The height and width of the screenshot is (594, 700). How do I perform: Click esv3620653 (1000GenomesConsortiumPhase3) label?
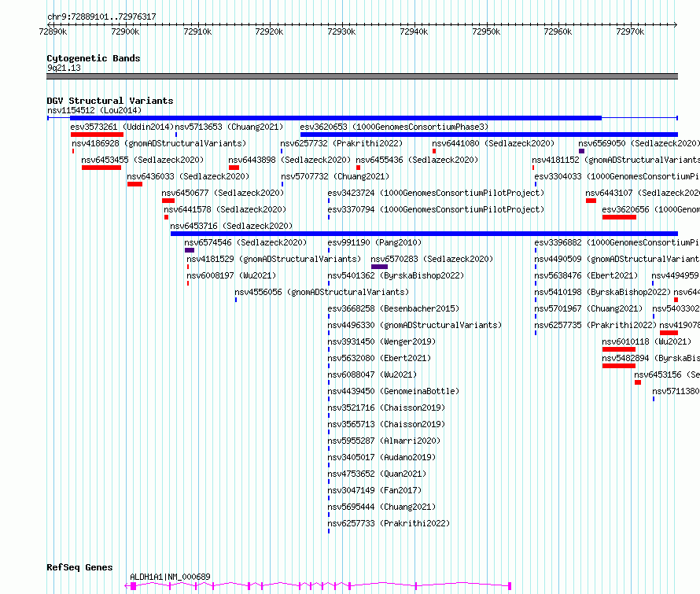(394, 127)
